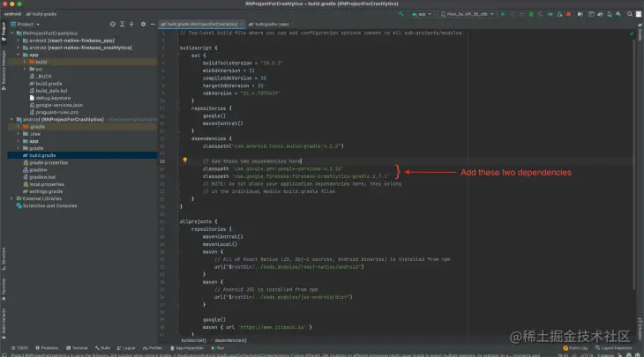This screenshot has width=644, height=357.
Task: Open the Layout Inspector button
Action: [x=613, y=348]
